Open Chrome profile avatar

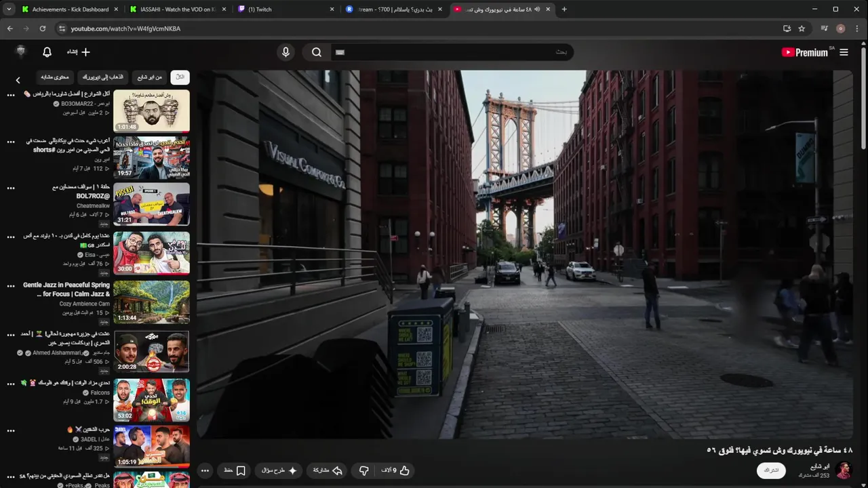[x=841, y=28]
